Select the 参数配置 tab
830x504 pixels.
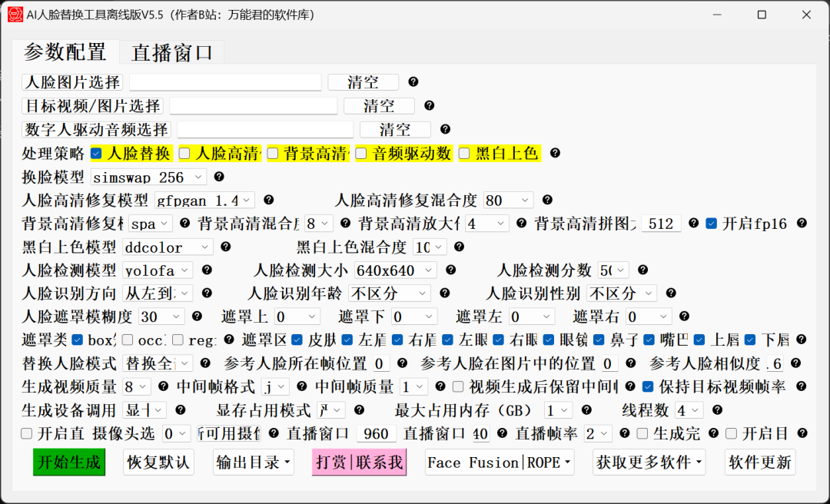pyautogui.click(x=65, y=51)
